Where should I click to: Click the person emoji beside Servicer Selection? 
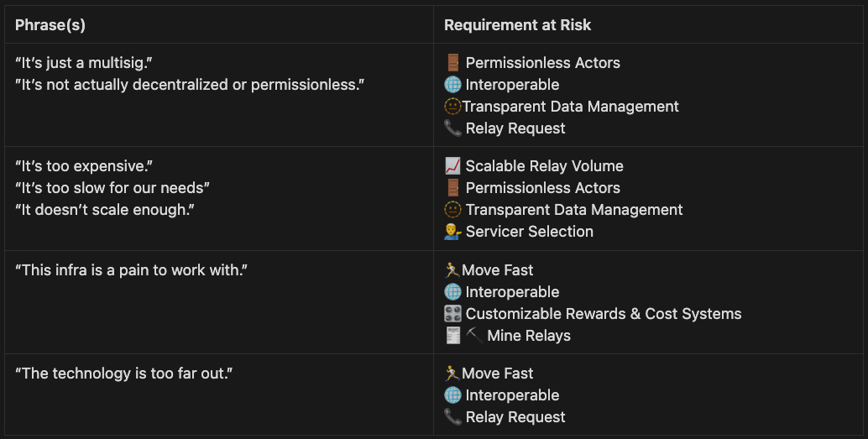pos(452,232)
